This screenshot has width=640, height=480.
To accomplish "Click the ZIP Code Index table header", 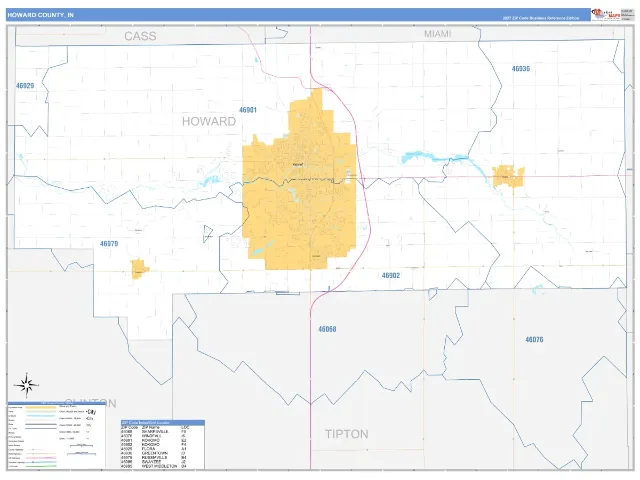I will click(163, 422).
